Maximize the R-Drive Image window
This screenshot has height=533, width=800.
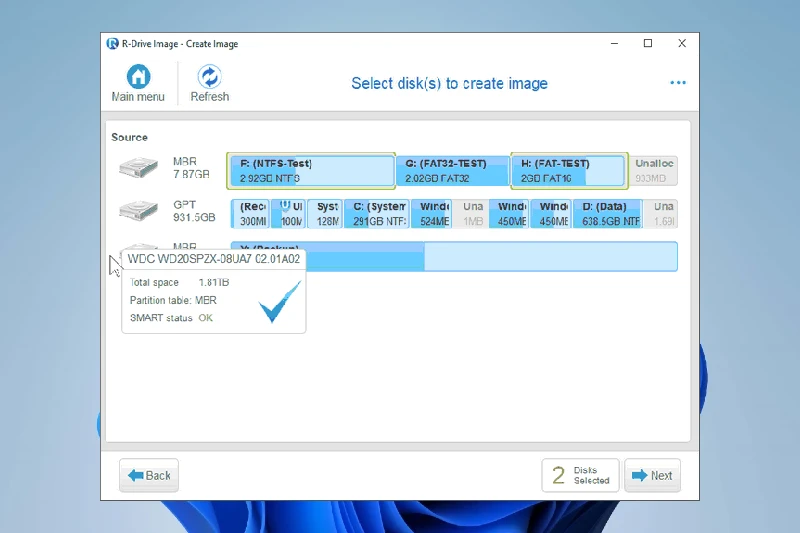pyautogui.click(x=648, y=43)
